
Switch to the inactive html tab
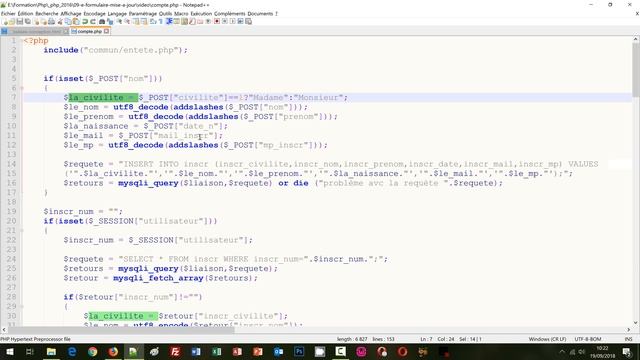(x=35, y=31)
